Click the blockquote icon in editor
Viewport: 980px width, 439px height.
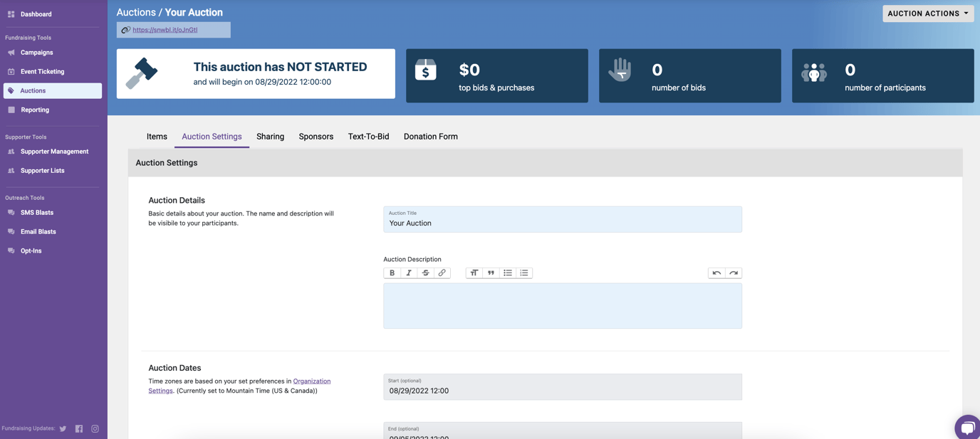point(491,273)
